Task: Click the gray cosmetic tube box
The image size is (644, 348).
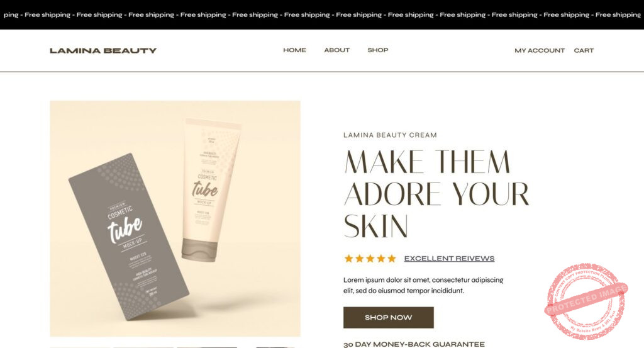Action: click(x=128, y=237)
